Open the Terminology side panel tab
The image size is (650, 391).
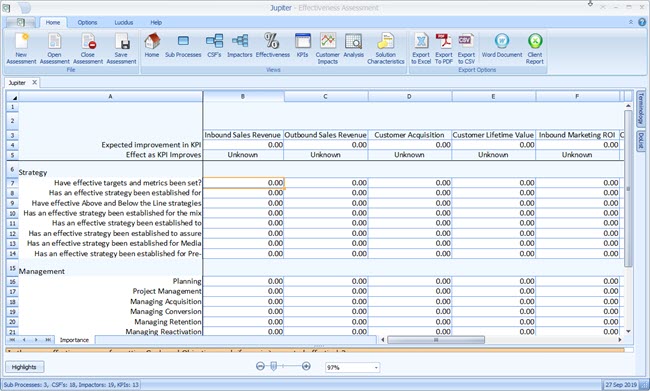[x=640, y=109]
